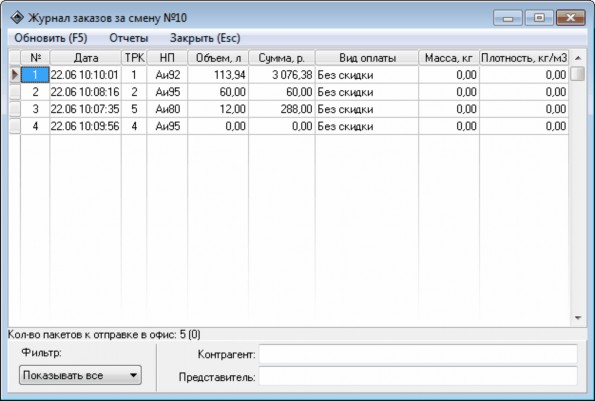This screenshot has height=401, width=595.
Task: Open the Обновить (F5) menu item
Action: (51, 38)
